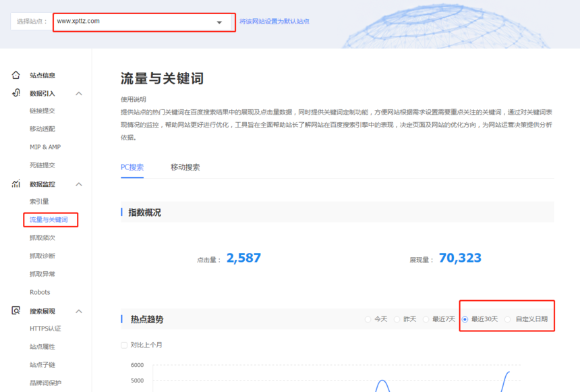Switch to the 移动搜索 tab
This screenshot has width=580, height=392.
(185, 167)
